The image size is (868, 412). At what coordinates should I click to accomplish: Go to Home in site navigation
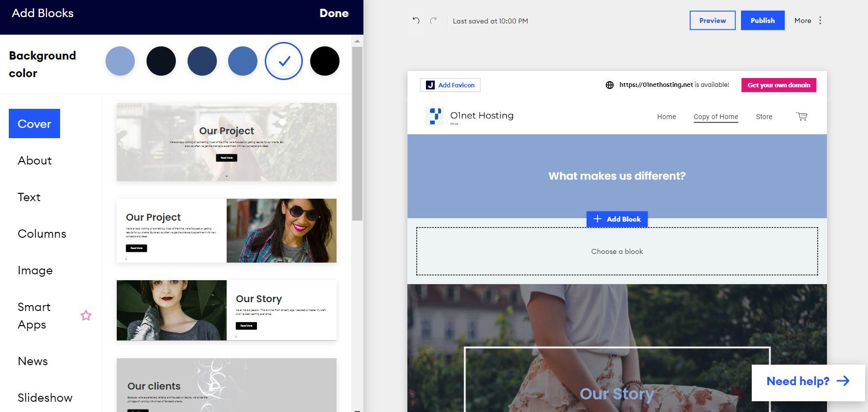(666, 117)
